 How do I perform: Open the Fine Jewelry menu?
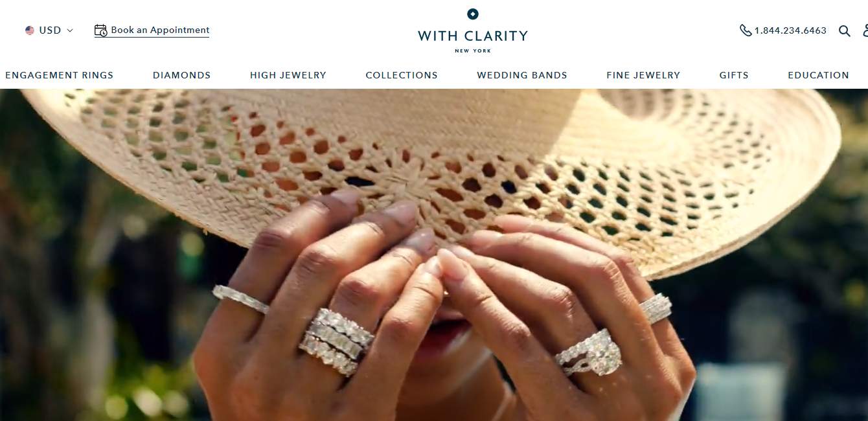coord(643,75)
